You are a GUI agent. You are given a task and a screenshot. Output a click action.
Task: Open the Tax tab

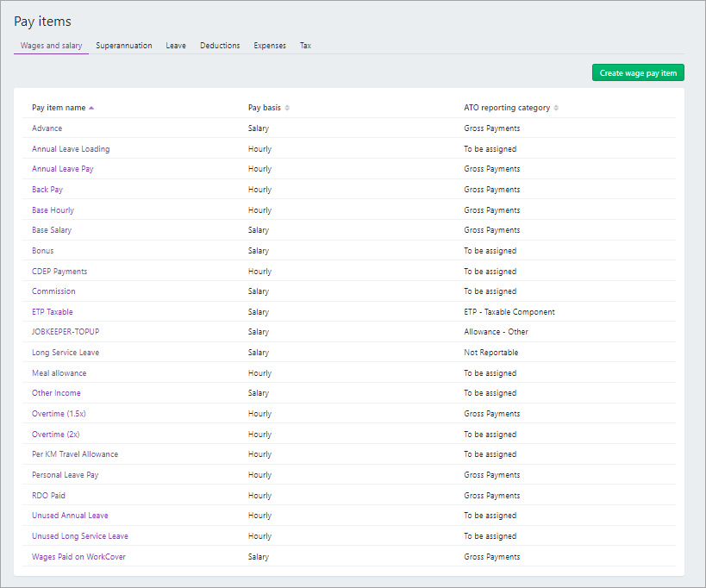tap(305, 46)
